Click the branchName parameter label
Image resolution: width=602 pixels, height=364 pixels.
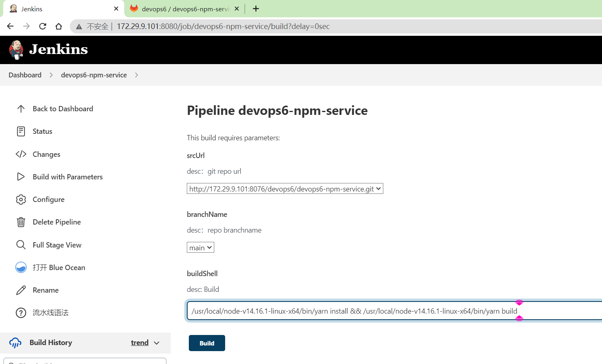[x=207, y=214]
